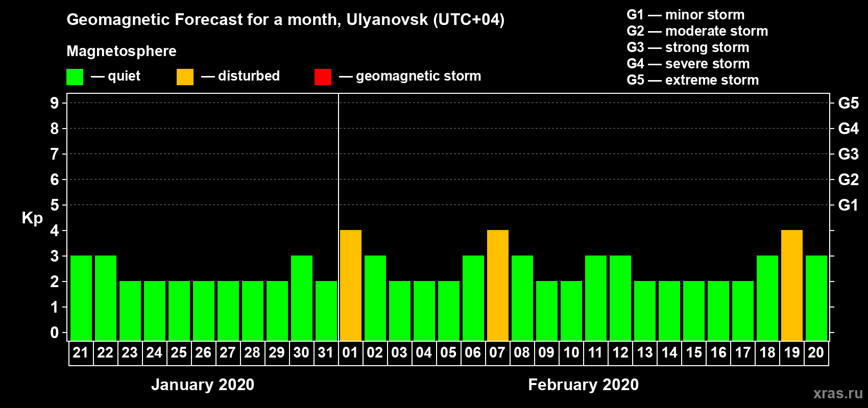Image resolution: width=868 pixels, height=408 pixels.
Task: Click the Kp value 9 label
Action: 55,103
